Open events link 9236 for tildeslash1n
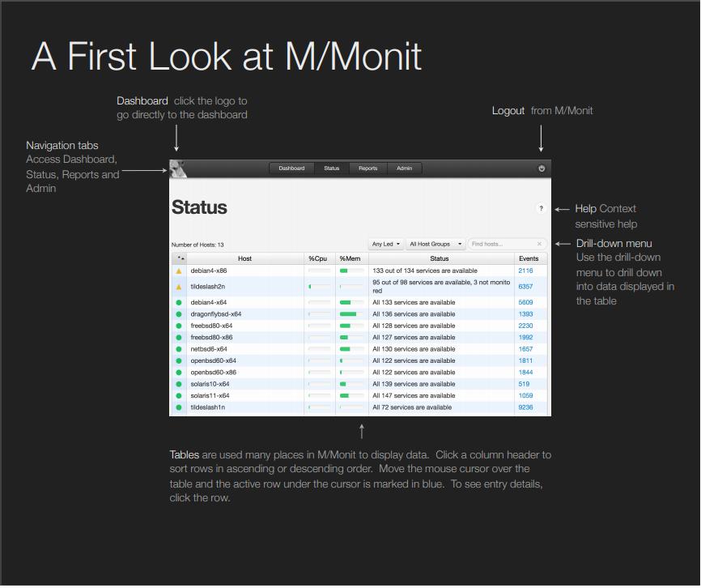 (525, 407)
